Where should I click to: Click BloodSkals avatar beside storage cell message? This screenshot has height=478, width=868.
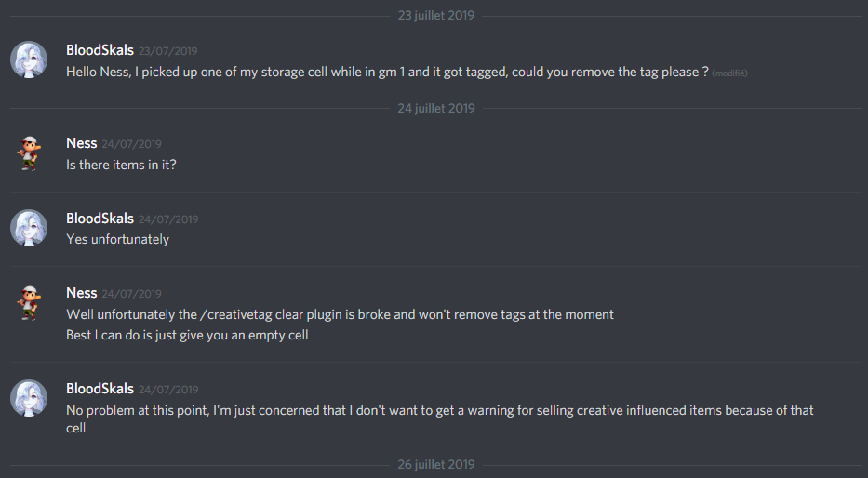click(29, 60)
